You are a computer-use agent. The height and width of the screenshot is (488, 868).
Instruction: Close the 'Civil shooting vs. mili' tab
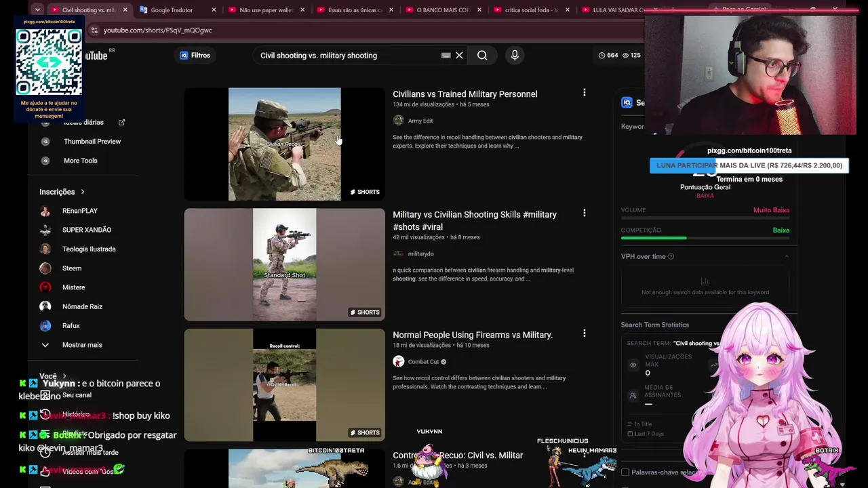[x=125, y=10]
